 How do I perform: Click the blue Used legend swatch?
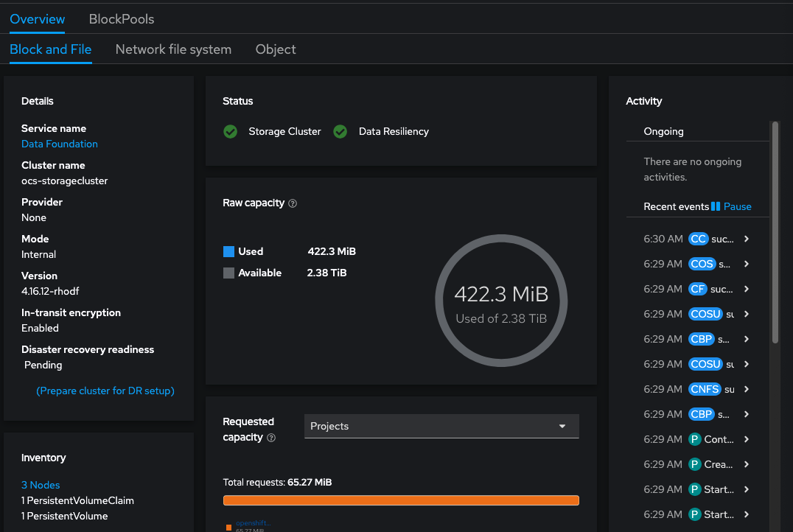[x=228, y=252]
